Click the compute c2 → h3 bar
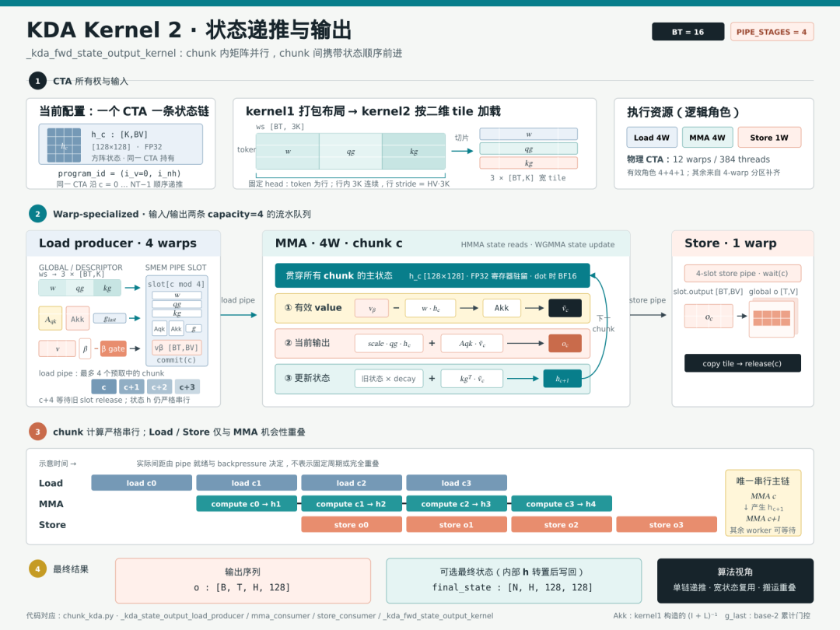This screenshot has width=840, height=630. 457,503
